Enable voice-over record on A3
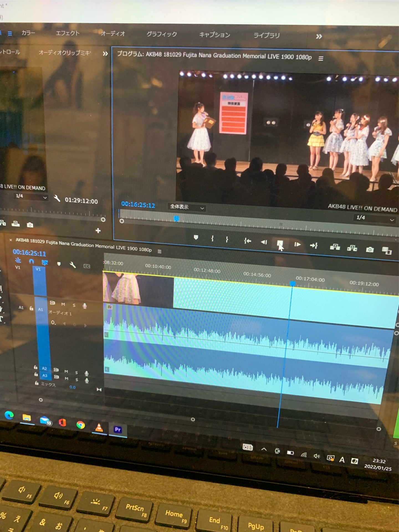 87,380
